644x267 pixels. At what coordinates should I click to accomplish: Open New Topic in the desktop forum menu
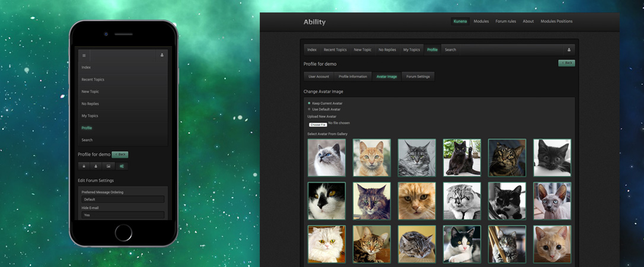coord(363,50)
